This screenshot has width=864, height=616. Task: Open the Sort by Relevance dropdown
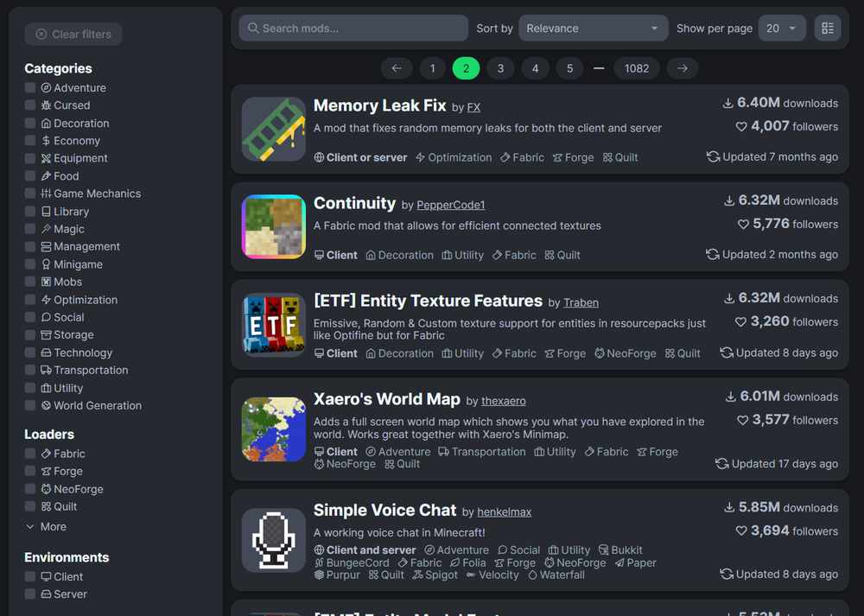tap(593, 29)
